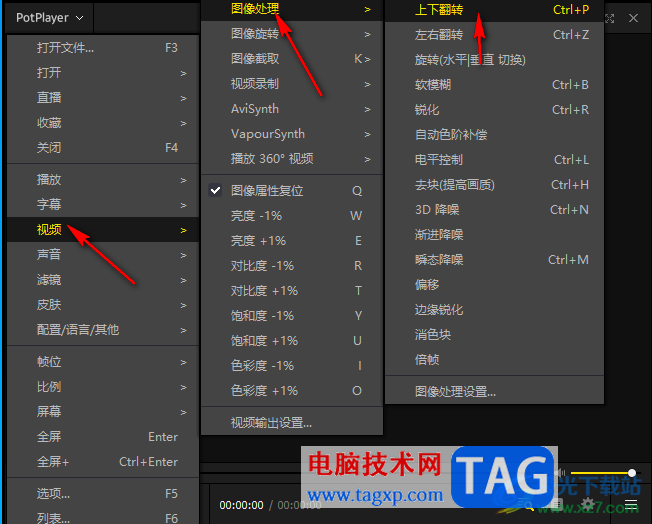Open 图像截取 submenu
Image resolution: width=652 pixels, height=524 pixels.
tap(292, 59)
